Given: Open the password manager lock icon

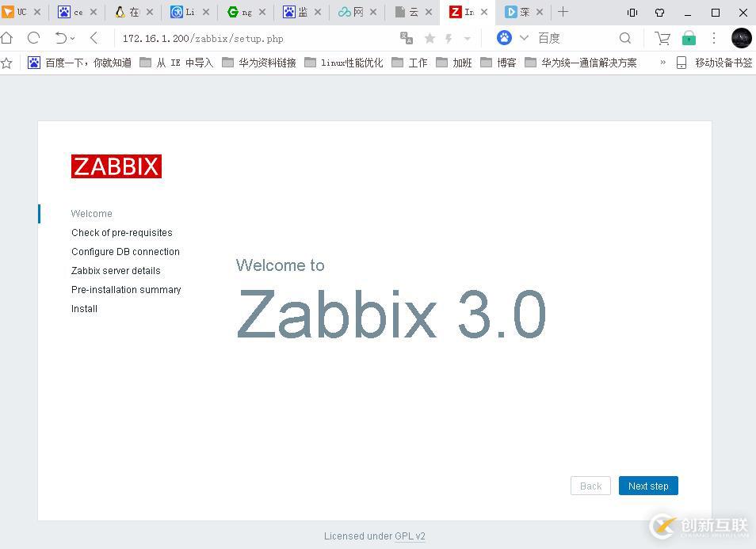Looking at the screenshot, I should tap(689, 38).
